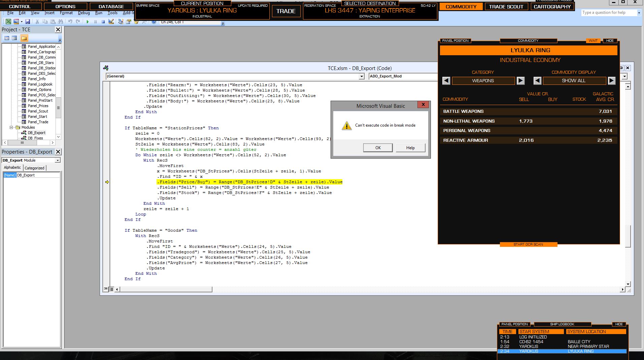Screen dimensions: 644x360
Task: Click next display arrow beside SHOW ALL
Action: [612, 81]
